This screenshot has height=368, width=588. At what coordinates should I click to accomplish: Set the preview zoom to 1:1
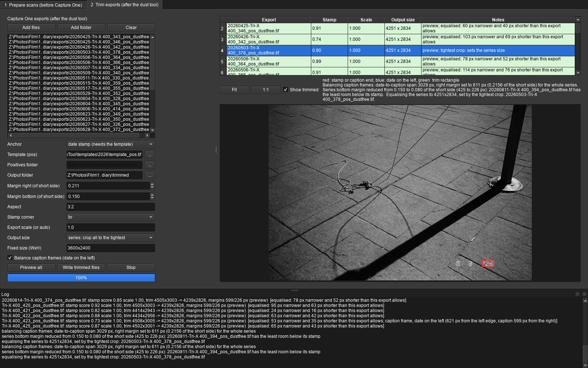coord(266,90)
